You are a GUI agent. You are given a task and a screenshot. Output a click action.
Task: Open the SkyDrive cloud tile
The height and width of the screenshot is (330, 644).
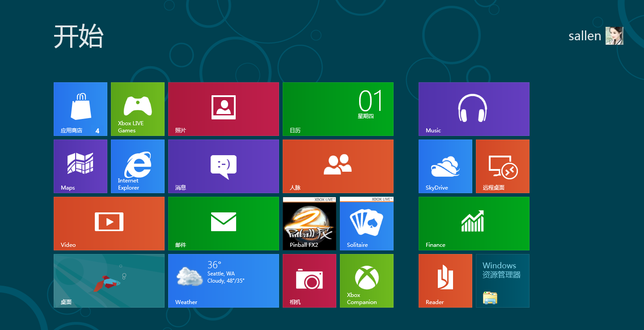[445, 166]
